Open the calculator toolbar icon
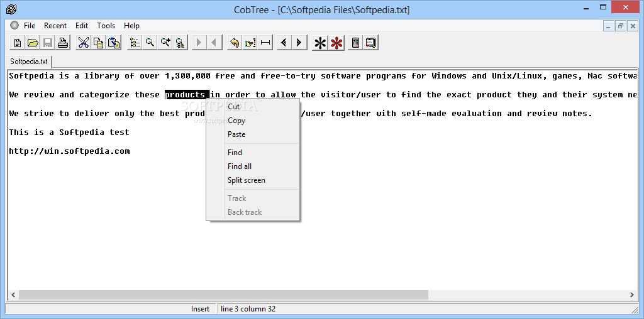The width and height of the screenshot is (644, 319). 356,43
